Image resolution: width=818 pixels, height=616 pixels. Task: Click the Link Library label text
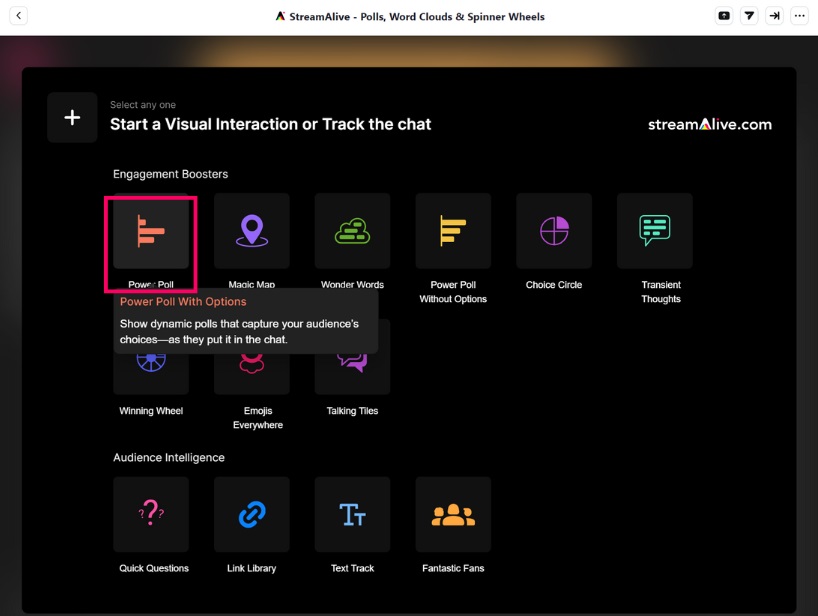251,568
